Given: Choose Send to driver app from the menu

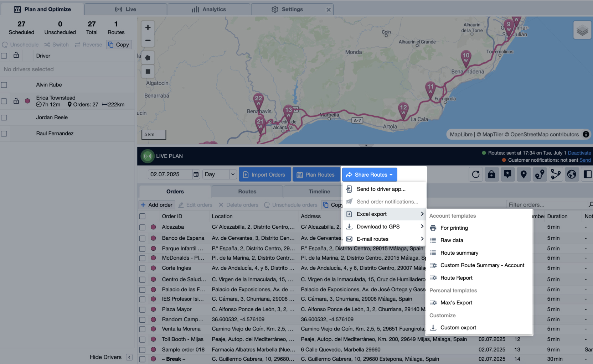Looking at the screenshot, I should pyautogui.click(x=381, y=189).
